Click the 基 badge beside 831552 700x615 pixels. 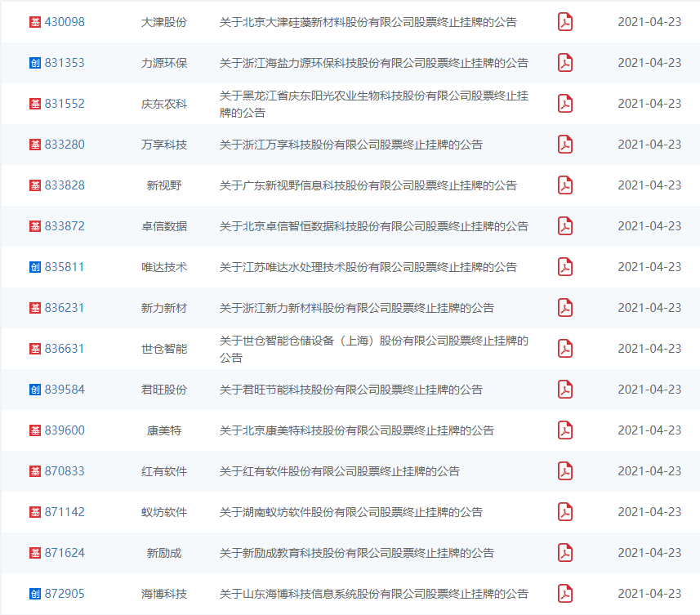(x=35, y=104)
